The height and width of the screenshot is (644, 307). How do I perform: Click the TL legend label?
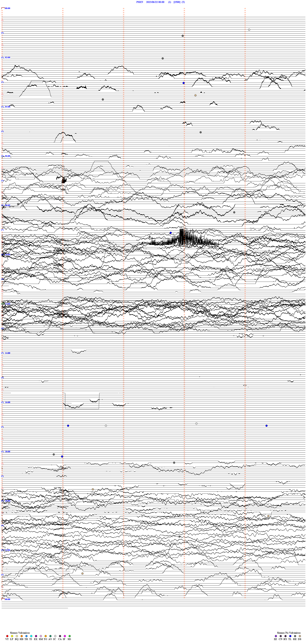pos(290,639)
